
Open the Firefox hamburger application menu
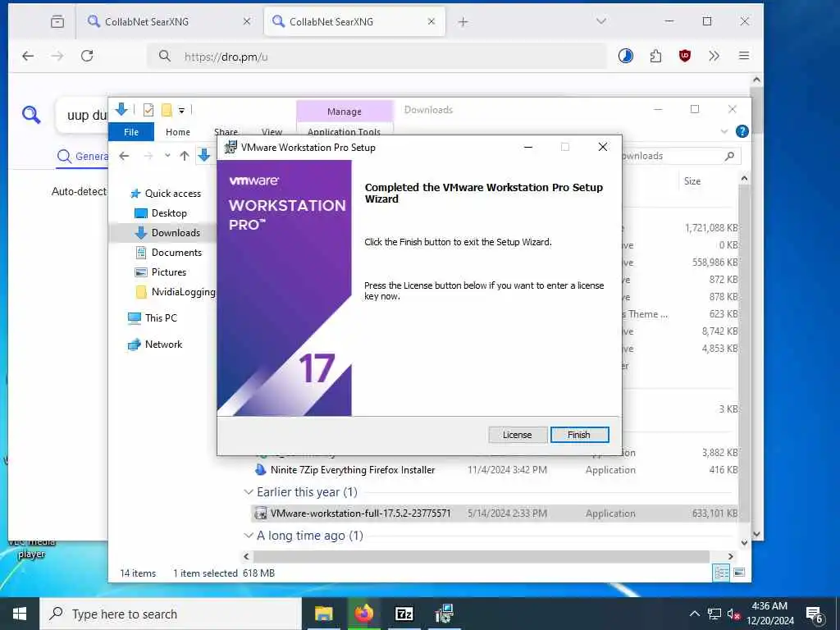744,56
